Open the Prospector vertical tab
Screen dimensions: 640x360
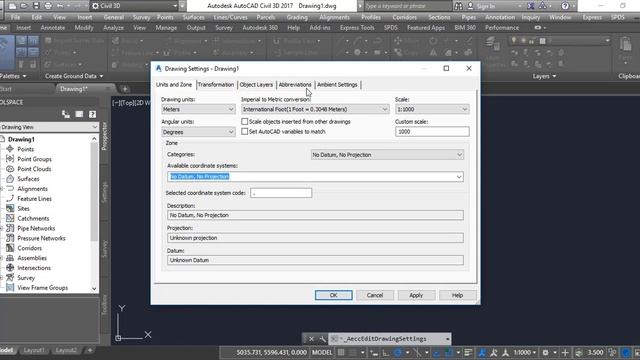pyautogui.click(x=104, y=136)
